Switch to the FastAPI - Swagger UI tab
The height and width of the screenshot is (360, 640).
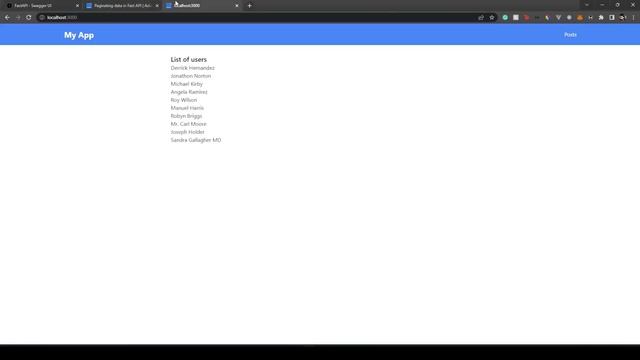click(x=41, y=6)
